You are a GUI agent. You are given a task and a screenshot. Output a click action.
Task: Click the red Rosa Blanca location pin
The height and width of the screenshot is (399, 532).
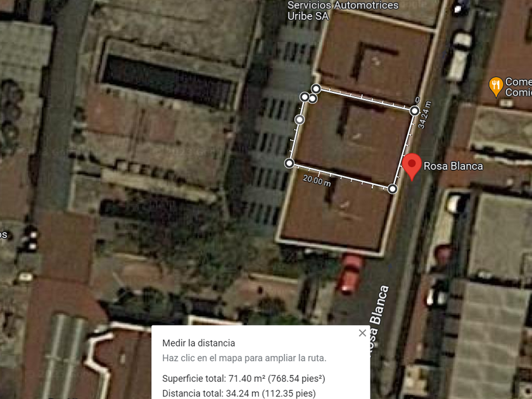tap(412, 166)
